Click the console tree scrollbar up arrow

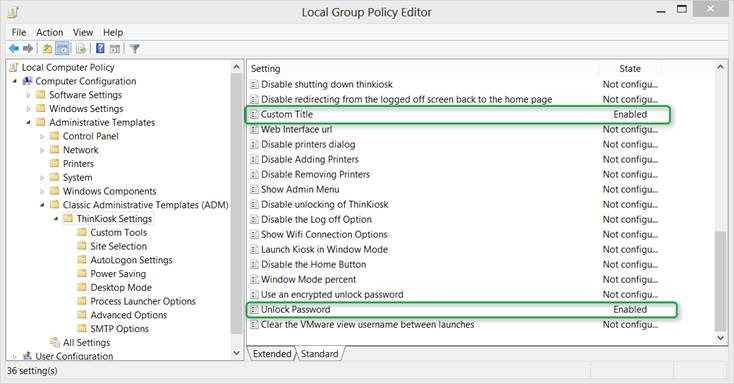point(236,67)
